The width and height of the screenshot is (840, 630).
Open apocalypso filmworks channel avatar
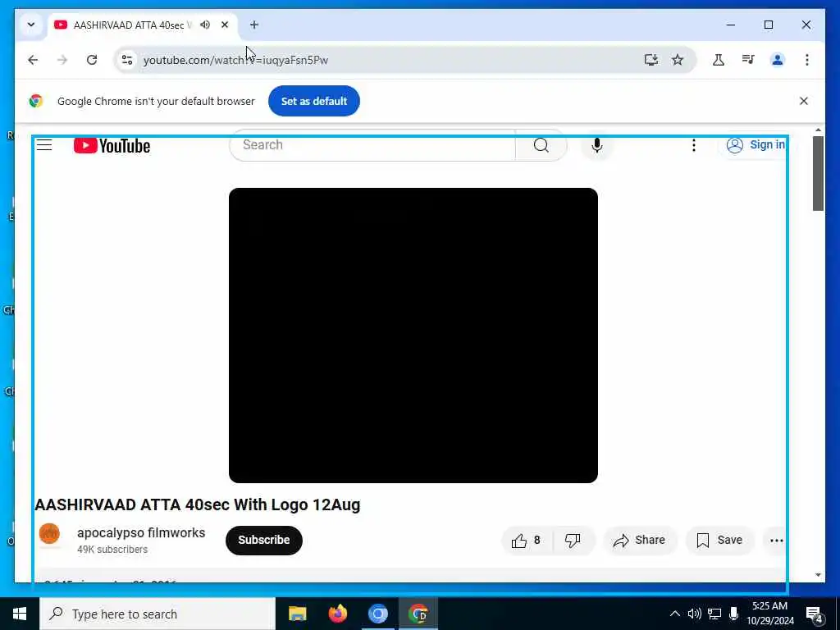49,533
